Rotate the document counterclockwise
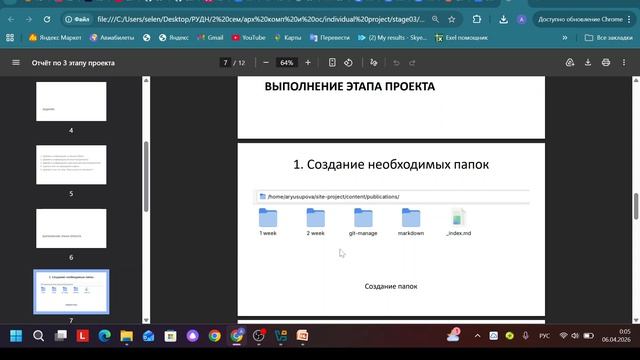 pos(348,62)
